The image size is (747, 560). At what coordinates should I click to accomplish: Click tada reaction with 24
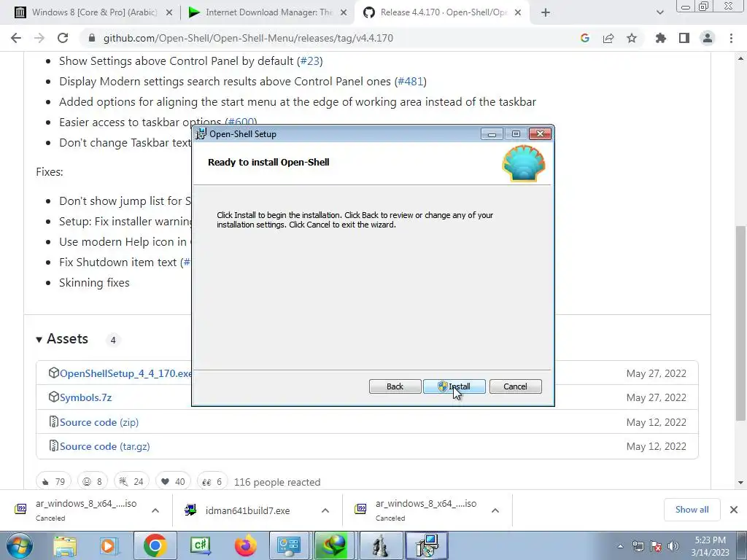[131, 481]
